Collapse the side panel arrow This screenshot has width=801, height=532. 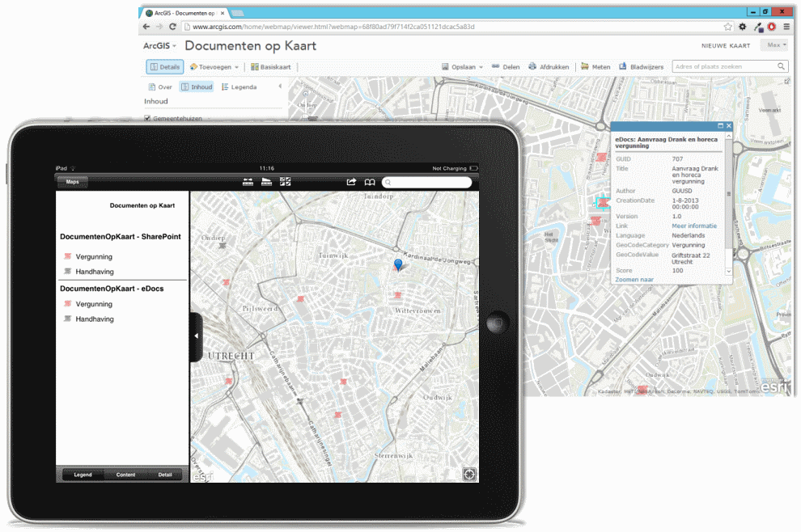(280, 87)
